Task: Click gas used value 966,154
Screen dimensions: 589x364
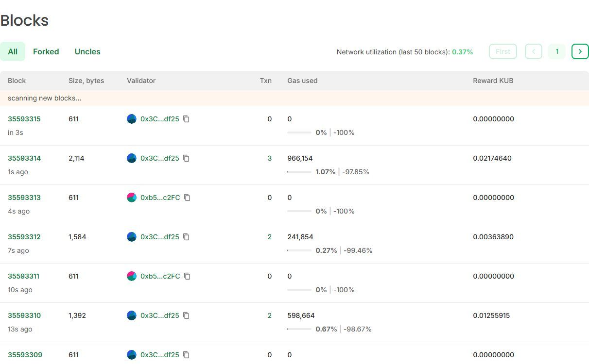Action: (300, 158)
